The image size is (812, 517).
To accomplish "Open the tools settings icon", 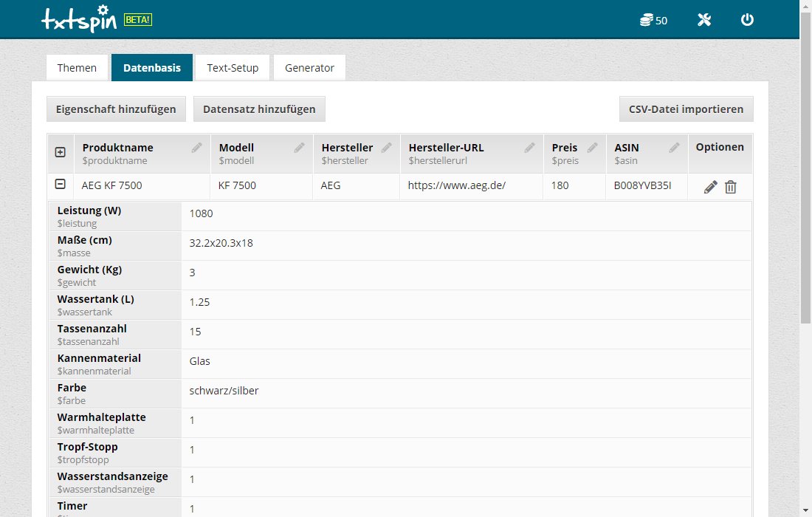I will pyautogui.click(x=703, y=20).
